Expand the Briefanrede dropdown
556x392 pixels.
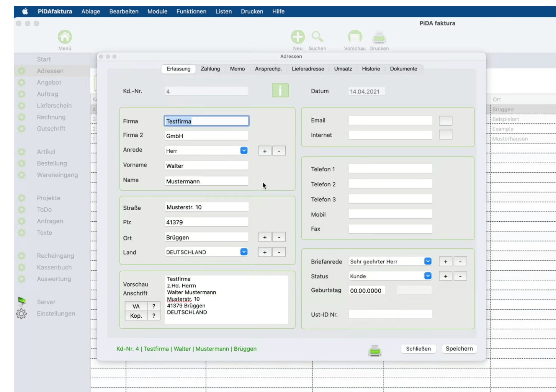[428, 261]
